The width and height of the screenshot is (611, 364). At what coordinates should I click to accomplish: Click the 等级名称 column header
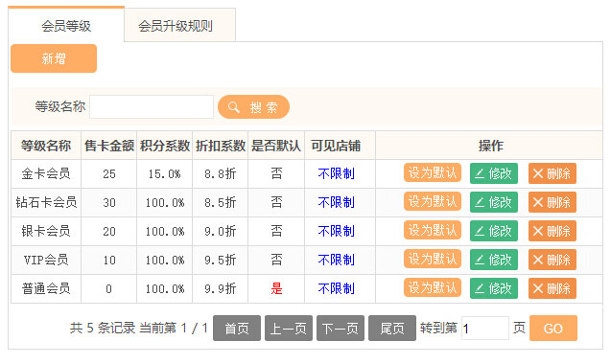point(46,146)
